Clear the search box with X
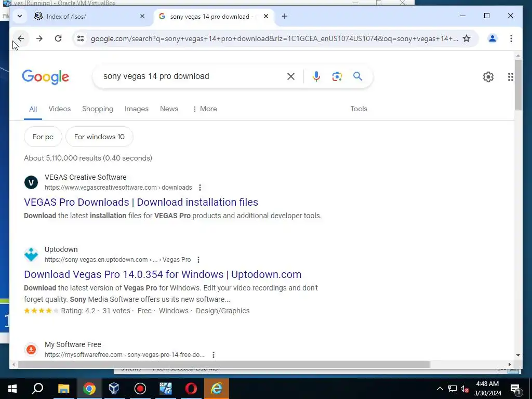This screenshot has width=532, height=399. click(x=291, y=76)
